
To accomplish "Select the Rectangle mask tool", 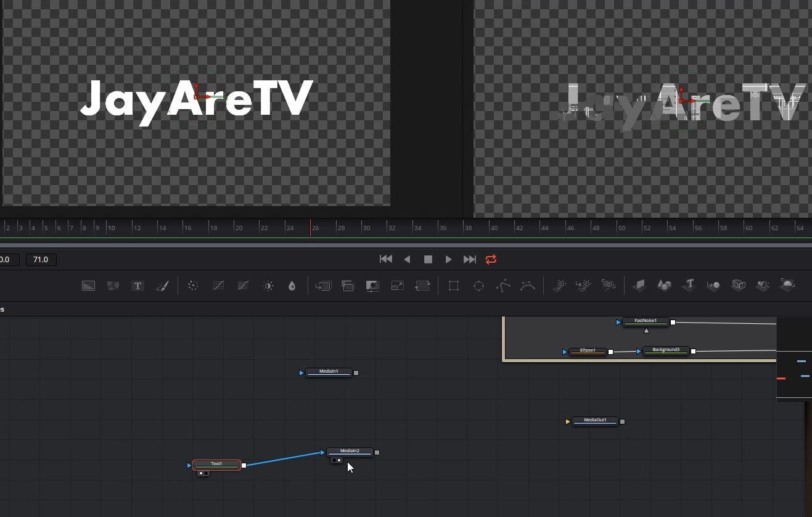I will [454, 286].
